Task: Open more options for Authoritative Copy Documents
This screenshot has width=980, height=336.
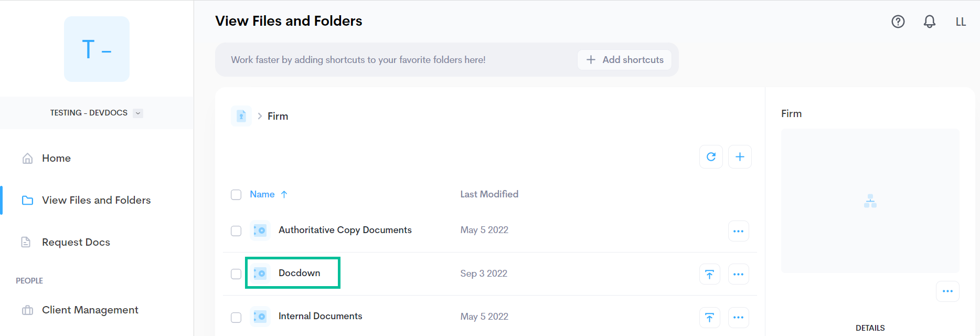Action: pyautogui.click(x=738, y=231)
